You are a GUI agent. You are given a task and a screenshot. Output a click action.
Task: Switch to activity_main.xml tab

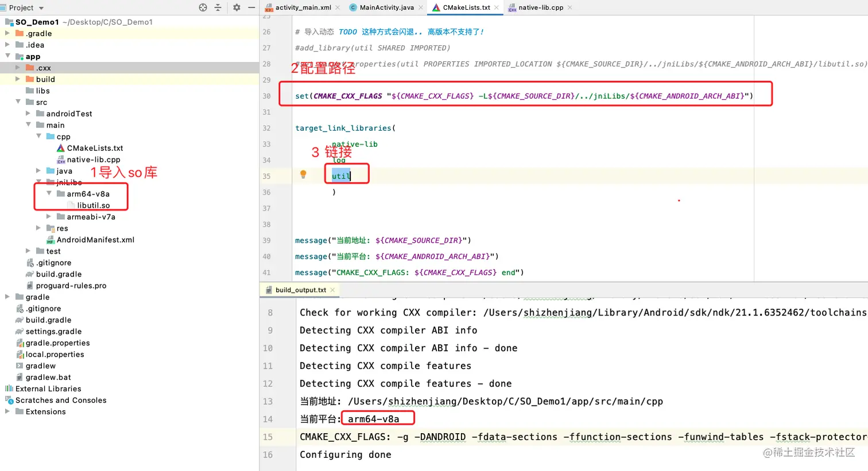pos(303,7)
